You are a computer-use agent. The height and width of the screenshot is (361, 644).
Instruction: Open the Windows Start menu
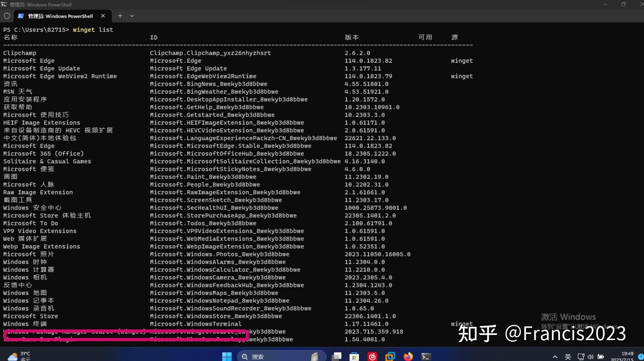227,356
